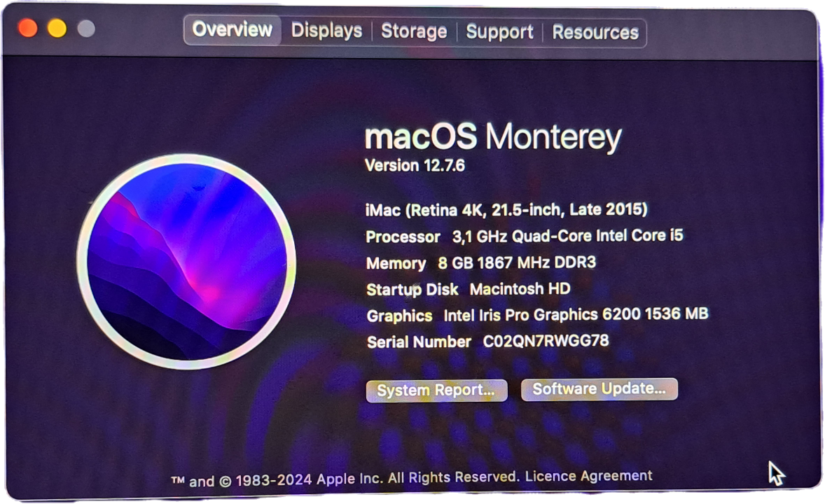Click the Processor information line

(x=524, y=236)
